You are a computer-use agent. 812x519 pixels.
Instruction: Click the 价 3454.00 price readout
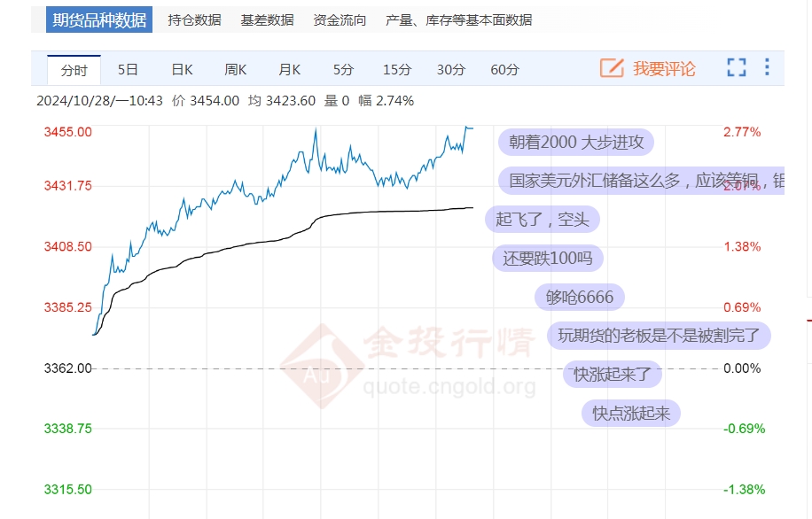coord(206,101)
